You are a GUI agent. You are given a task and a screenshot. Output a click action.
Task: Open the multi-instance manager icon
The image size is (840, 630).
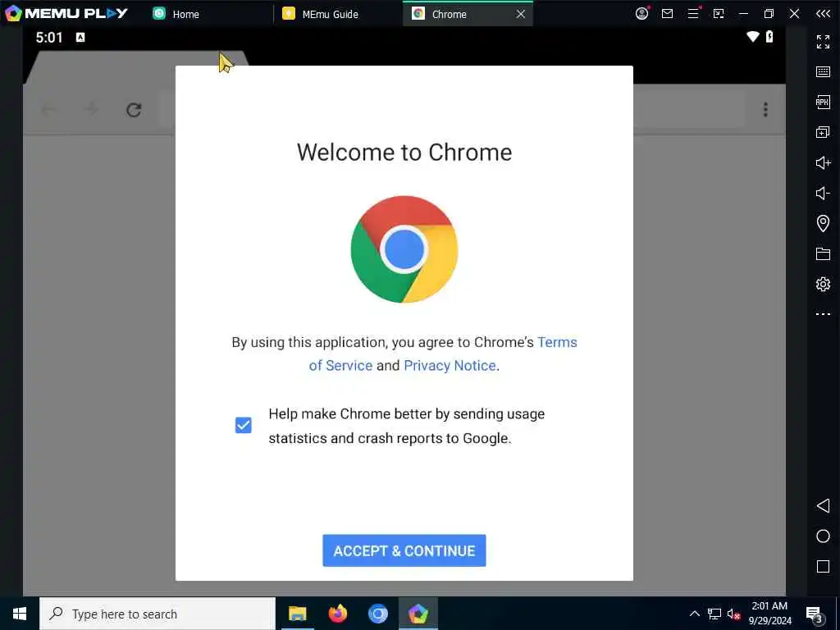[823, 132]
